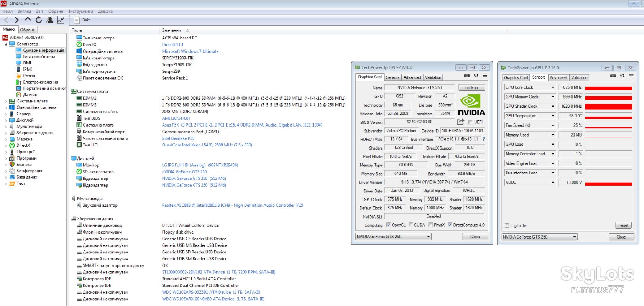Toggle the PhysX checkbox
The width and height of the screenshot is (644, 306).
click(x=431, y=225)
